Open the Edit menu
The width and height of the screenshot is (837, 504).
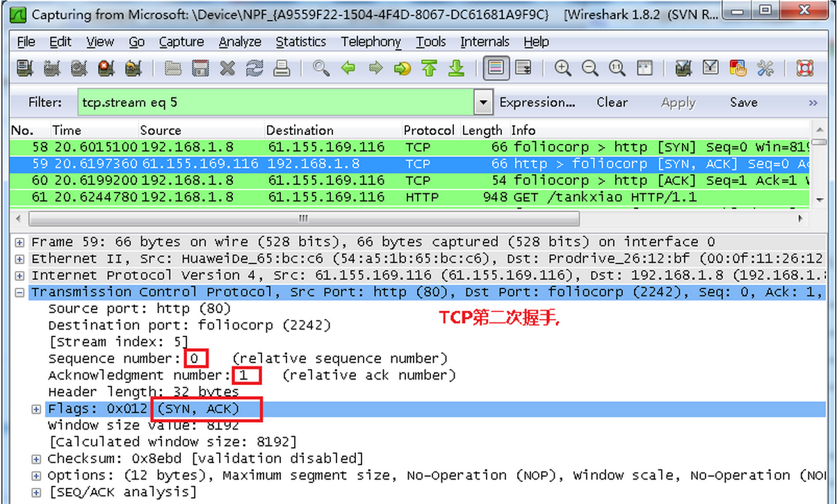coord(60,42)
